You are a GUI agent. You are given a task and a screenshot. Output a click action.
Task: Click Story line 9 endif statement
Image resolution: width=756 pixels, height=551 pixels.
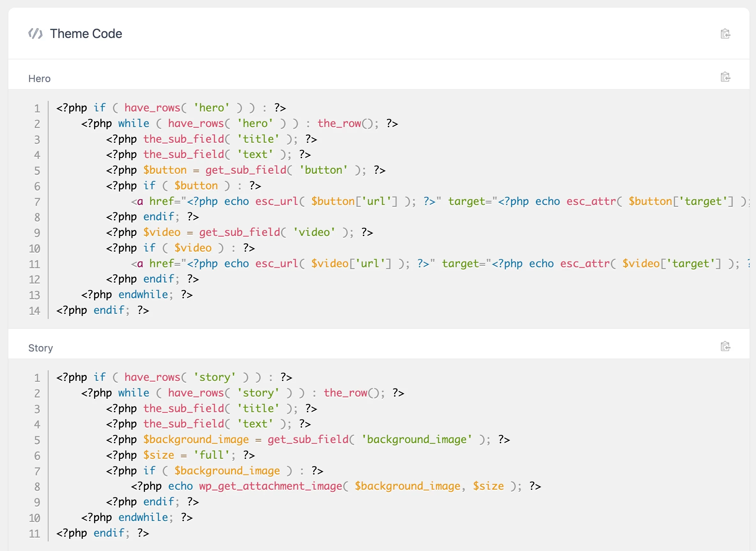152,502
